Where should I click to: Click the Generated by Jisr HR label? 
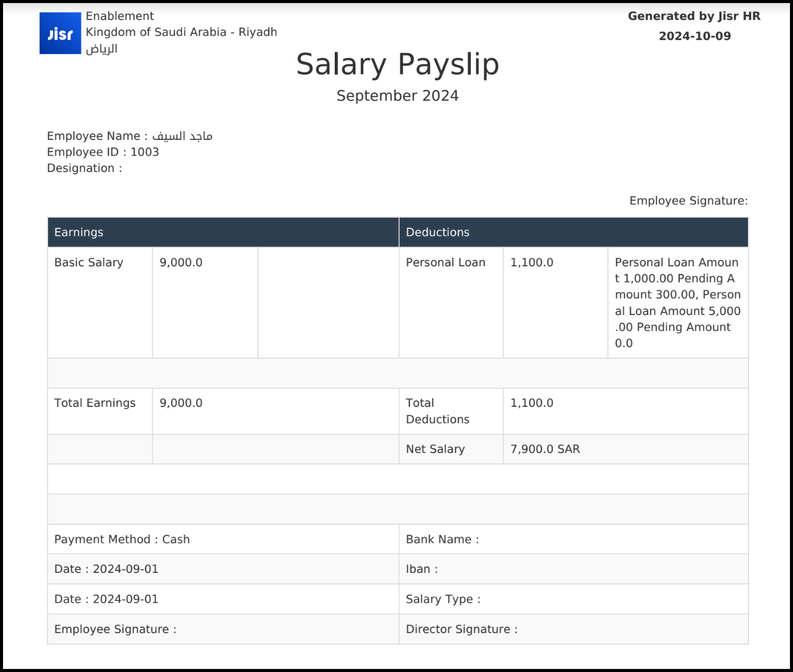point(694,16)
